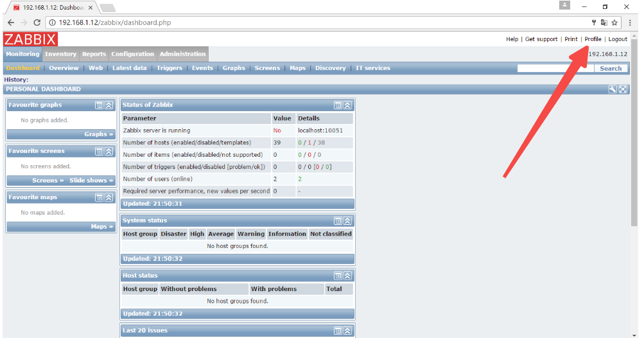Collapse the Favourite maps widget
This screenshot has height=338, width=644.
pos(109,197)
